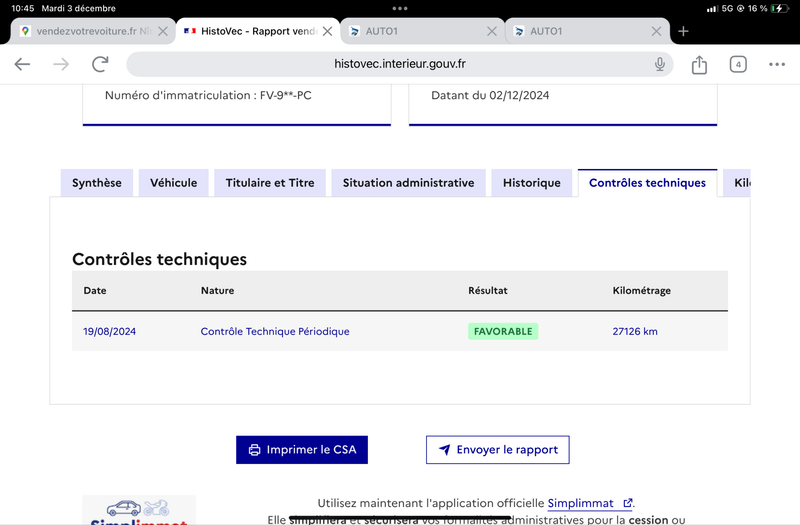Click the Imprimer le CSA button

point(302,449)
